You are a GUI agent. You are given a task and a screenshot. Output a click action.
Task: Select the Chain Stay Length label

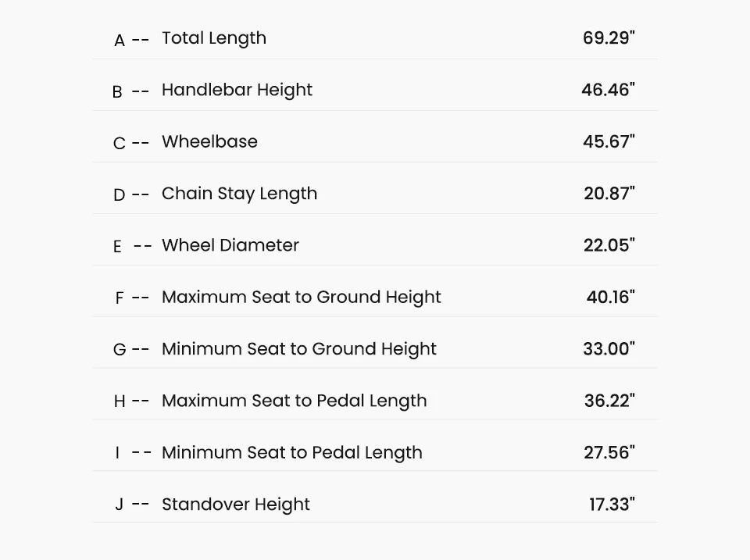point(239,194)
